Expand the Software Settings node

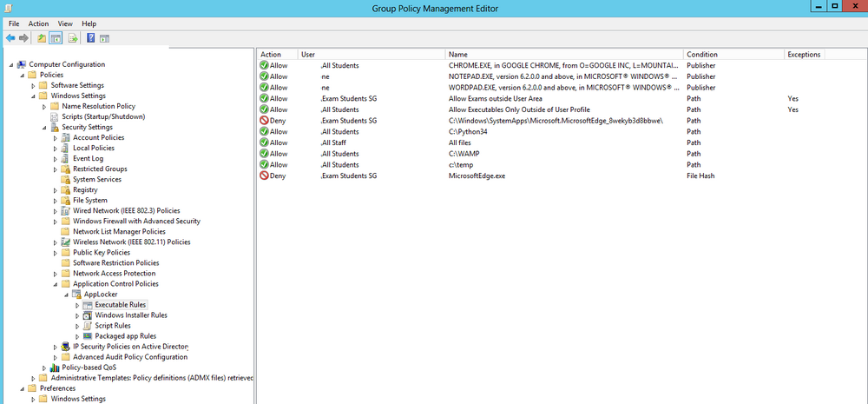pos(33,85)
